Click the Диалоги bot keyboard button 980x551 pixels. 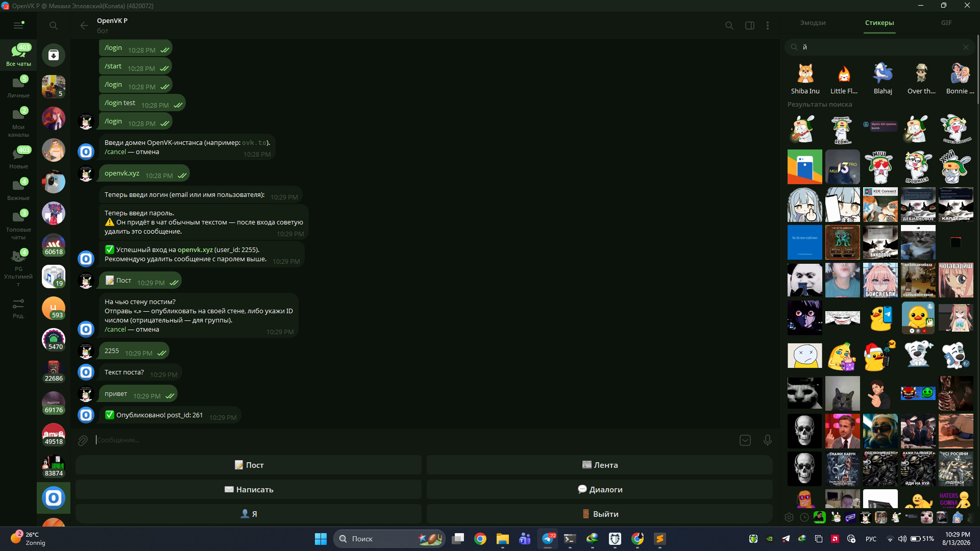[x=600, y=489]
